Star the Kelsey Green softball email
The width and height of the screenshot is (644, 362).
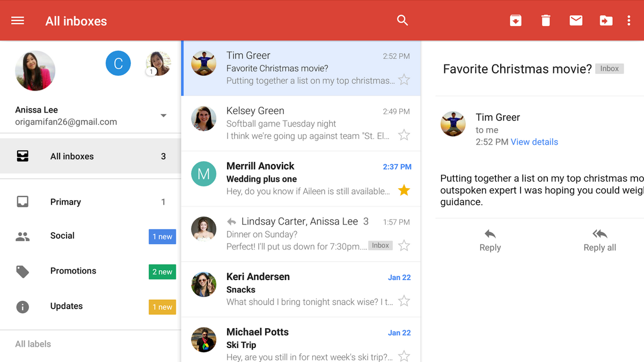tap(404, 135)
